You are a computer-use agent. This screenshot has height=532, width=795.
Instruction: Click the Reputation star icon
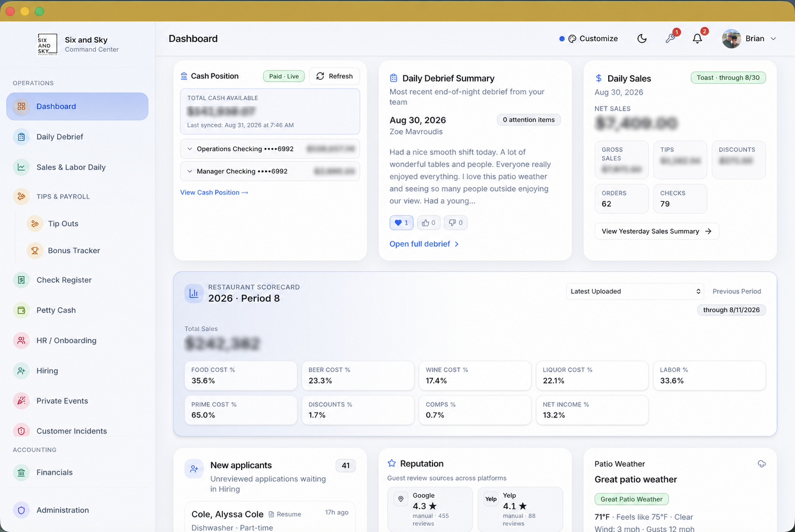tap(392, 464)
